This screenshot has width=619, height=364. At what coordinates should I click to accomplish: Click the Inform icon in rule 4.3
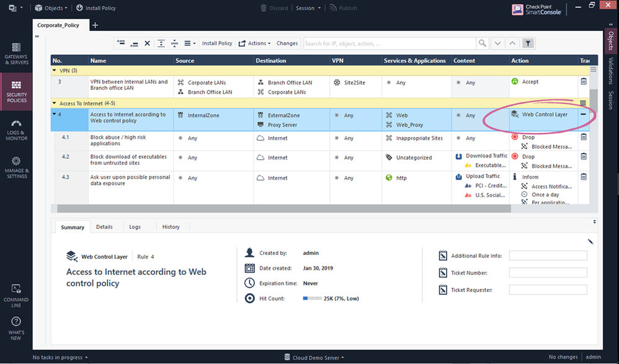[514, 177]
